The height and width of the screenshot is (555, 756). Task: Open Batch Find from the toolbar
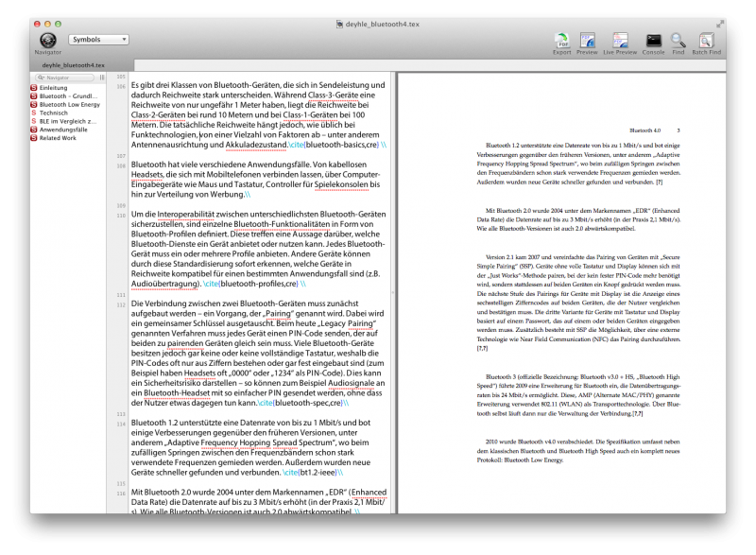(706, 40)
